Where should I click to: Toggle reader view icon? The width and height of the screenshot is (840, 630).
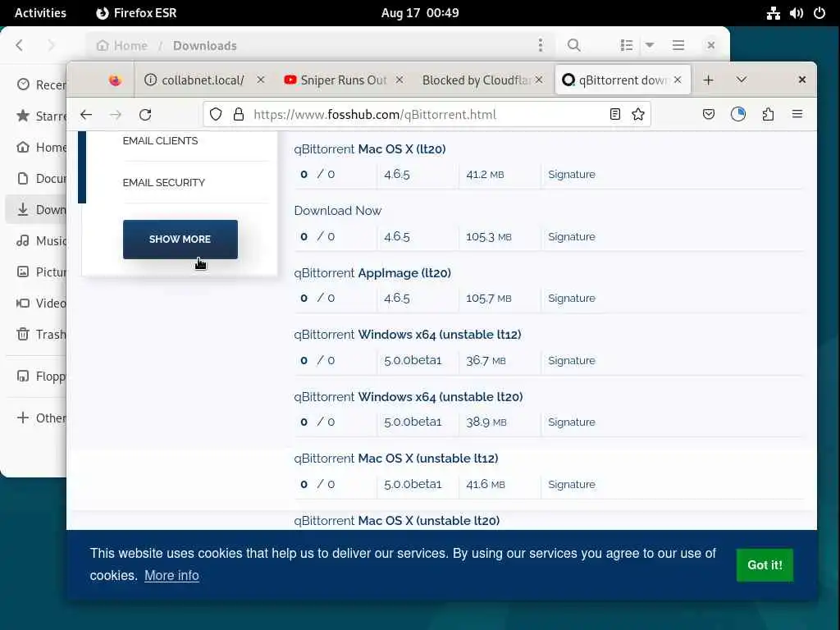(x=615, y=114)
